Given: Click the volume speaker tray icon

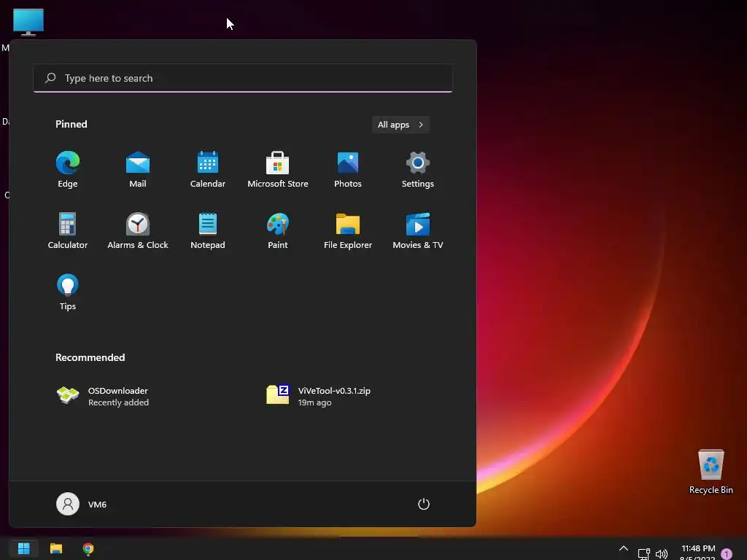Looking at the screenshot, I should [x=661, y=554].
